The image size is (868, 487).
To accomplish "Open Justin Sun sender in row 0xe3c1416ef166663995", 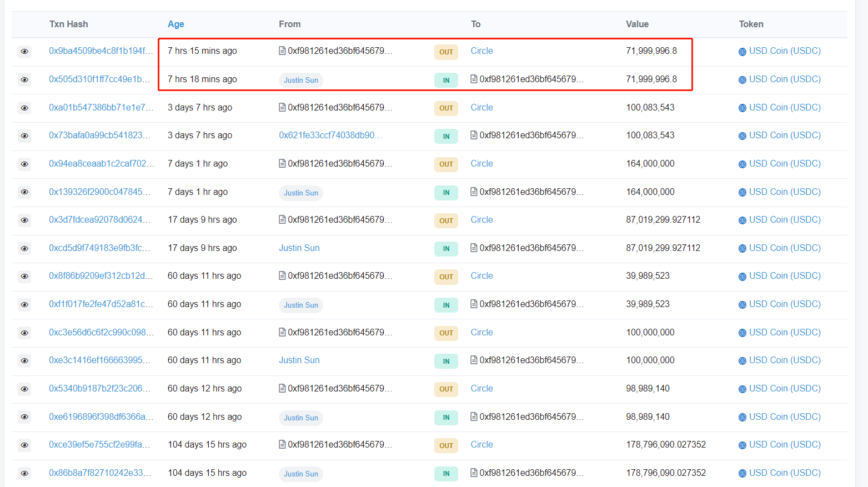I will [299, 360].
